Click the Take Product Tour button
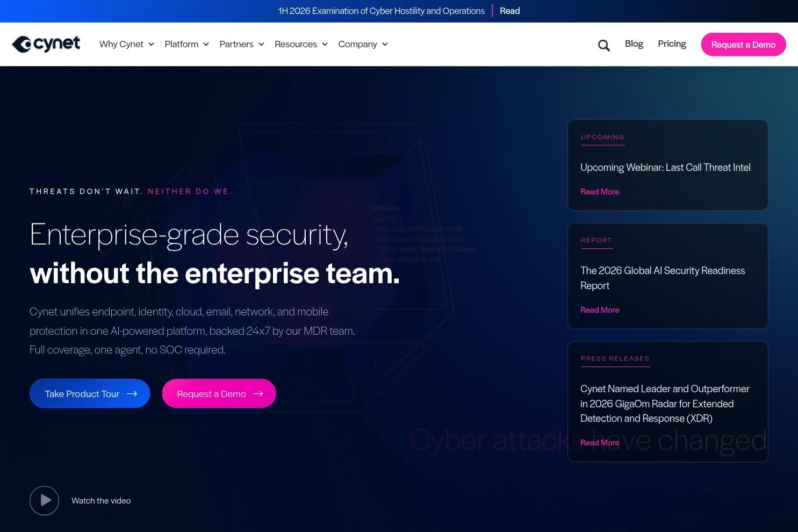The image size is (798, 532). 90,393
